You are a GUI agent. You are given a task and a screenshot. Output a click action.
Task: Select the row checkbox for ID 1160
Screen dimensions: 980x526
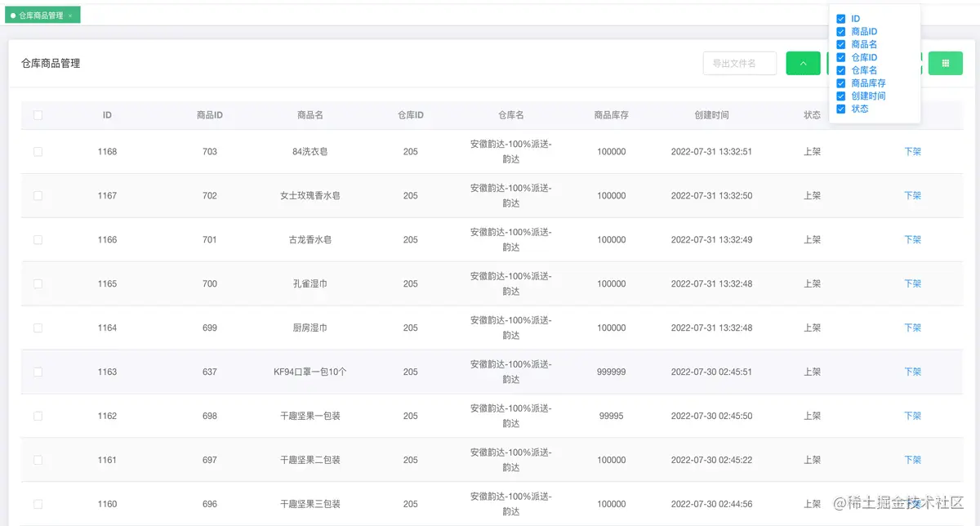pyautogui.click(x=38, y=505)
